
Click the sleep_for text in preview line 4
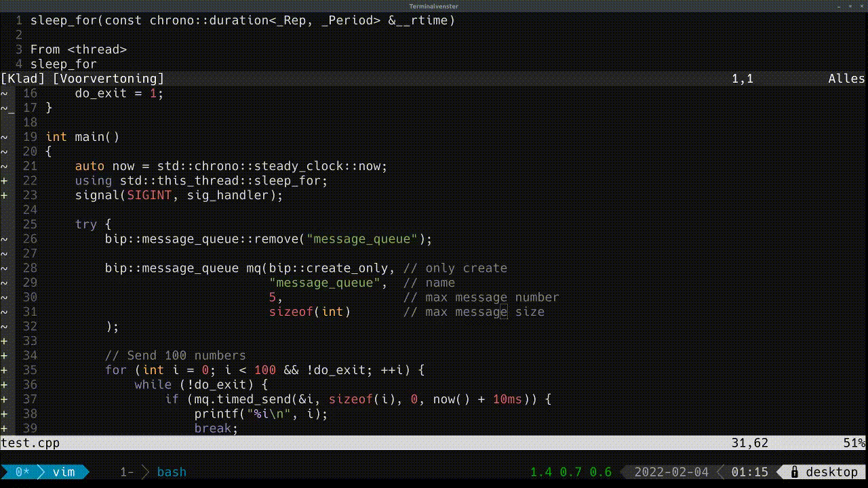[x=64, y=64]
